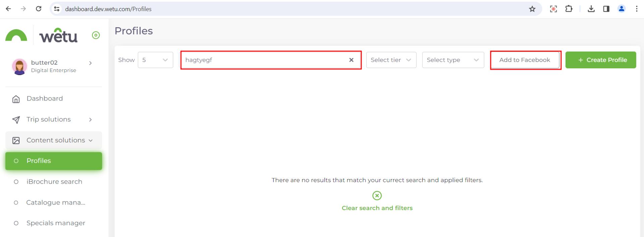This screenshot has height=237, width=644.
Task: Bookmark this page with the star icon
Action: [x=532, y=9]
